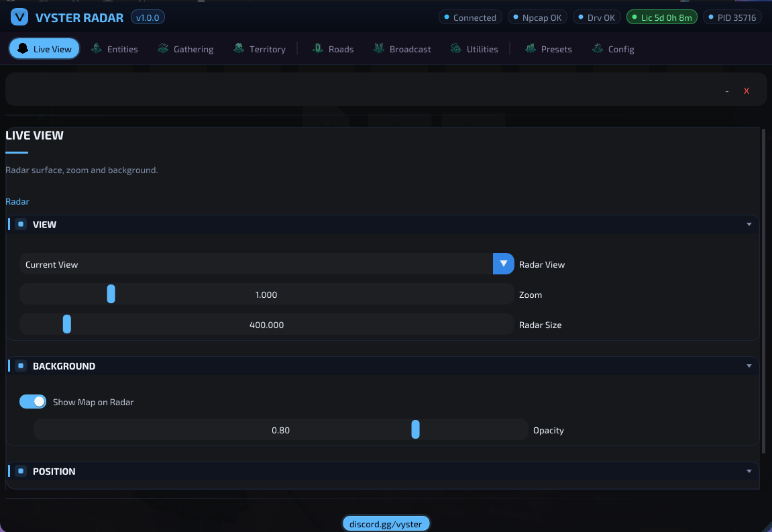Screen dimensions: 772x532
Task: Click the Vyster Radar V logo icon
Action: pyautogui.click(x=19, y=17)
